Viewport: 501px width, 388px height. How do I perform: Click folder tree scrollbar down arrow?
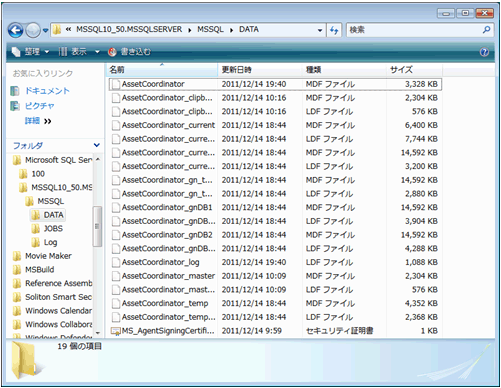[98, 333]
